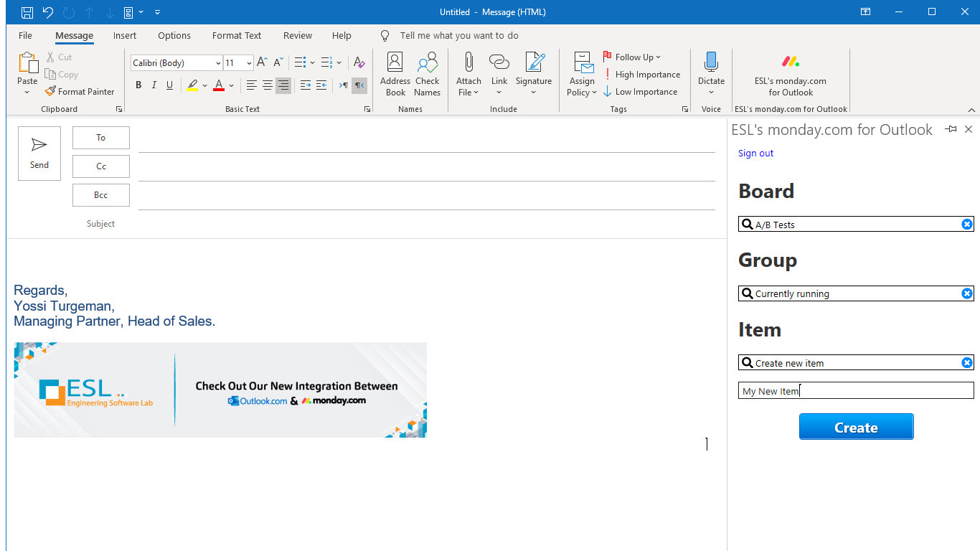The width and height of the screenshot is (980, 551).
Task: Apply the yellow text highlight color
Action: 192,85
